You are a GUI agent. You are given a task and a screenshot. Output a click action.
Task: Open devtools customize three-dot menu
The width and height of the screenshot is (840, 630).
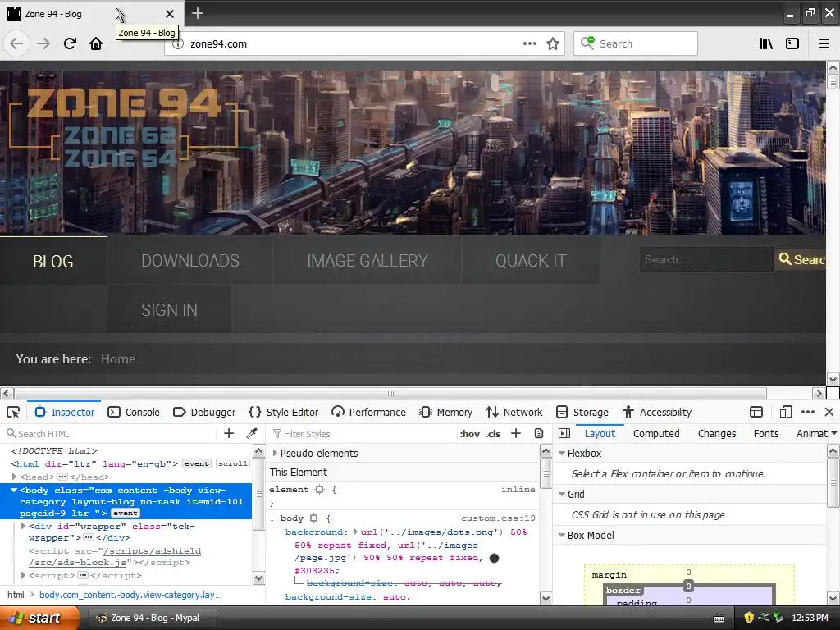pyautogui.click(x=808, y=412)
